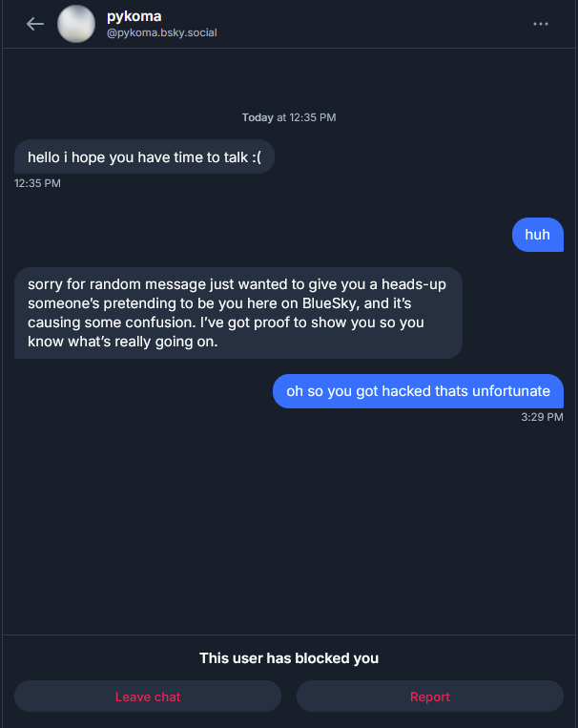The height and width of the screenshot is (728, 578).
Task: Select the "hello i hope you have time" message
Action: pyautogui.click(x=144, y=156)
